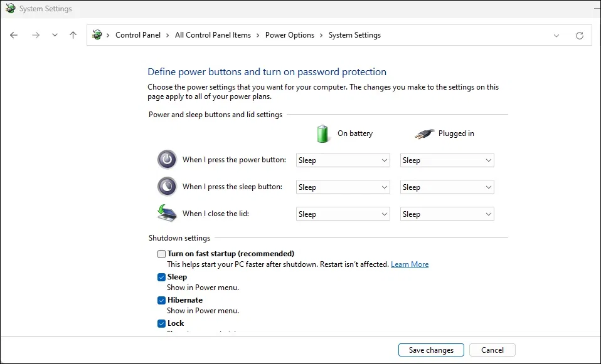
Task: Click the laptop lid icon
Action: 166,213
